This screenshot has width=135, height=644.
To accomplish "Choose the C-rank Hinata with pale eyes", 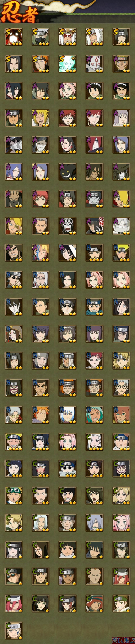I will tap(14, 468).
